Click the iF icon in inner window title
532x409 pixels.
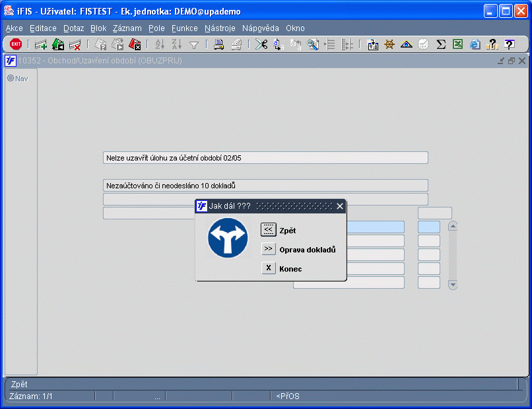(x=11, y=61)
